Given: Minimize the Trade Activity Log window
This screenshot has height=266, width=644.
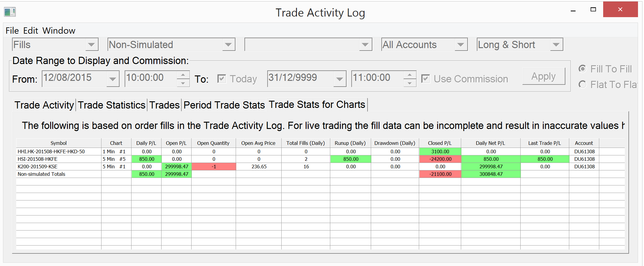Looking at the screenshot, I should [x=573, y=11].
